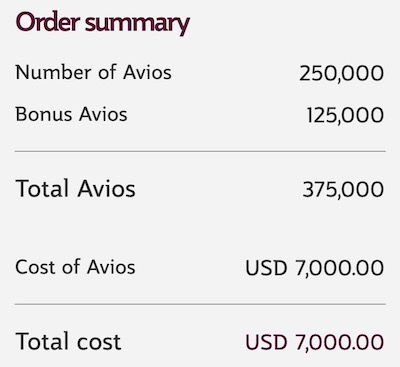400x367 pixels.
Task: Click the USD text in Cost of Avios row
Action: pyautogui.click(x=266, y=268)
